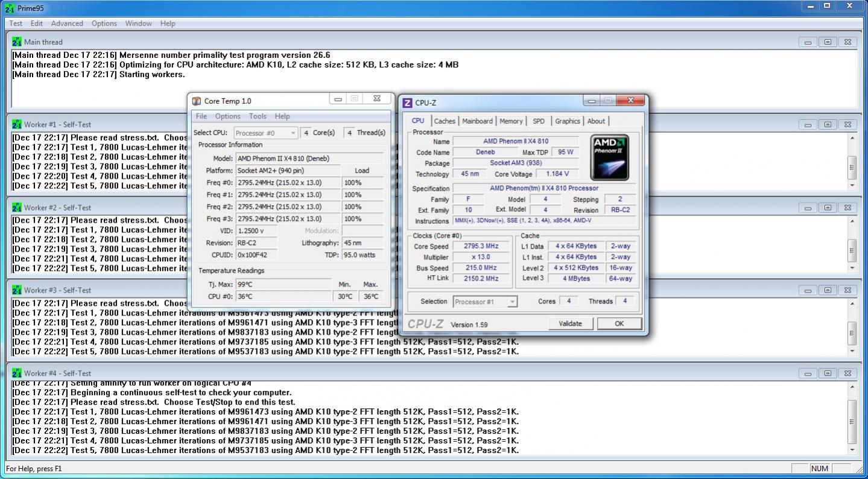Click the Worker #1 window icon
868x479 pixels.
point(17,124)
